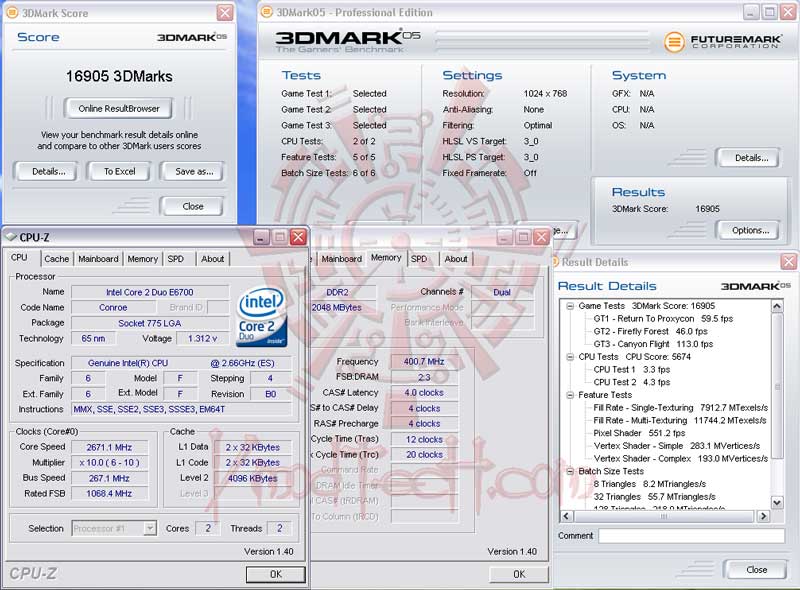Click the Multiplier x 10.0 ( 6 - 10 ) value

coord(109,463)
